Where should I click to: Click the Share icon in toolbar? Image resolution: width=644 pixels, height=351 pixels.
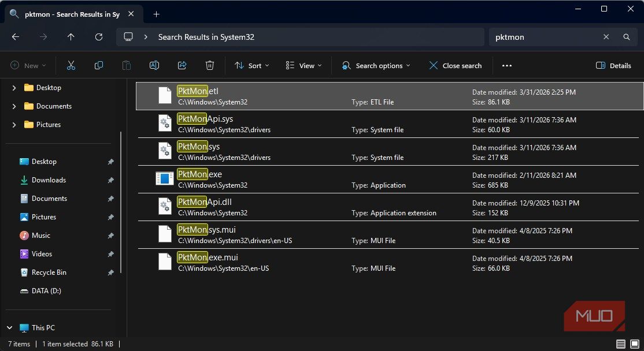182,66
